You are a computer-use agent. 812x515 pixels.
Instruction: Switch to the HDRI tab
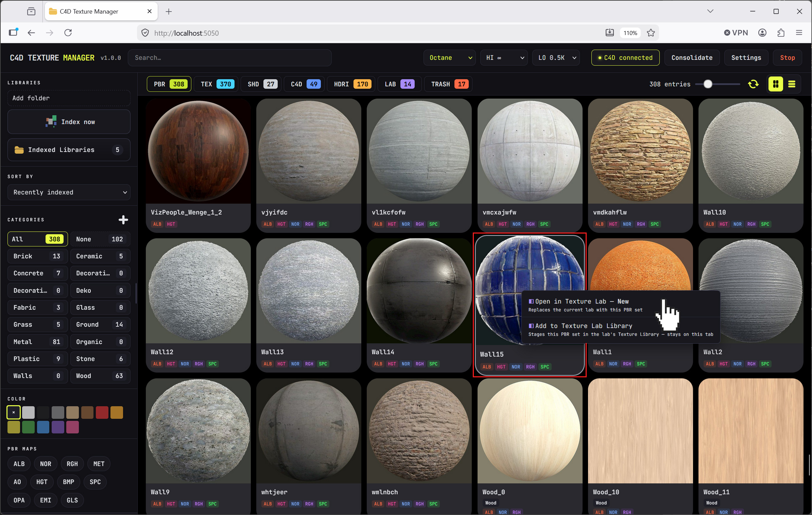(x=351, y=84)
